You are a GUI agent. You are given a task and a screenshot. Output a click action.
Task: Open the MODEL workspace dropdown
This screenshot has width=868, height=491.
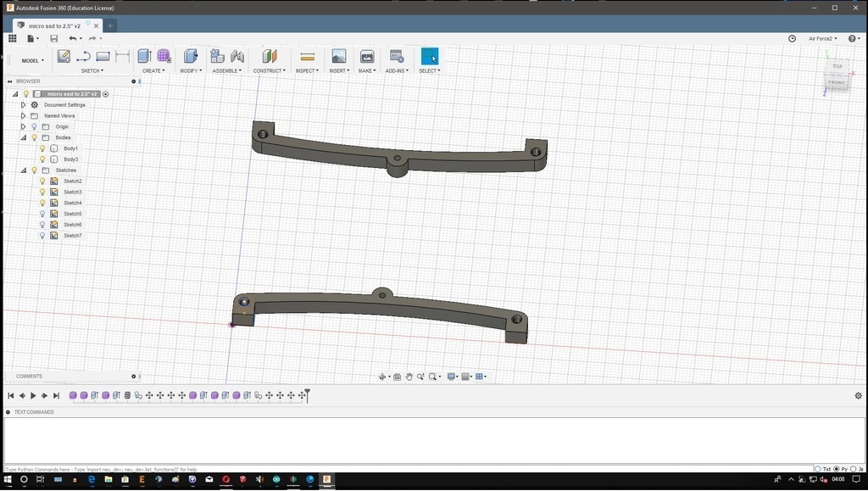pyautogui.click(x=33, y=60)
